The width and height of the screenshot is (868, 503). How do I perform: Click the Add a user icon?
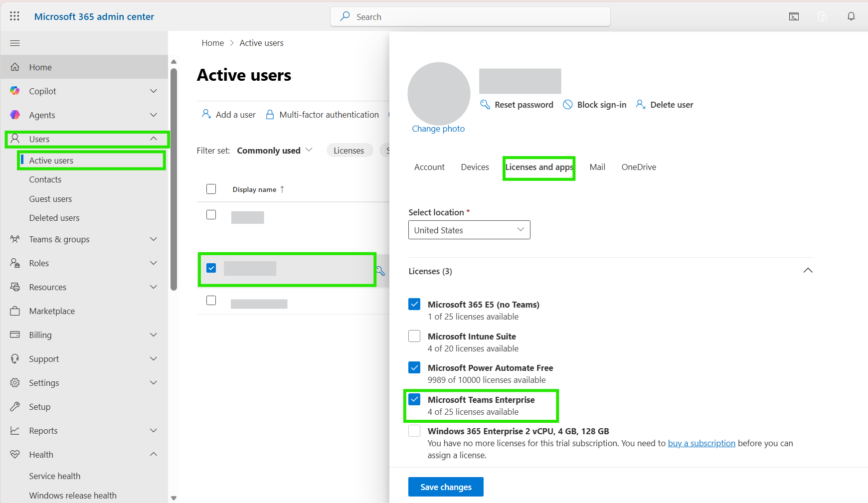coord(206,114)
